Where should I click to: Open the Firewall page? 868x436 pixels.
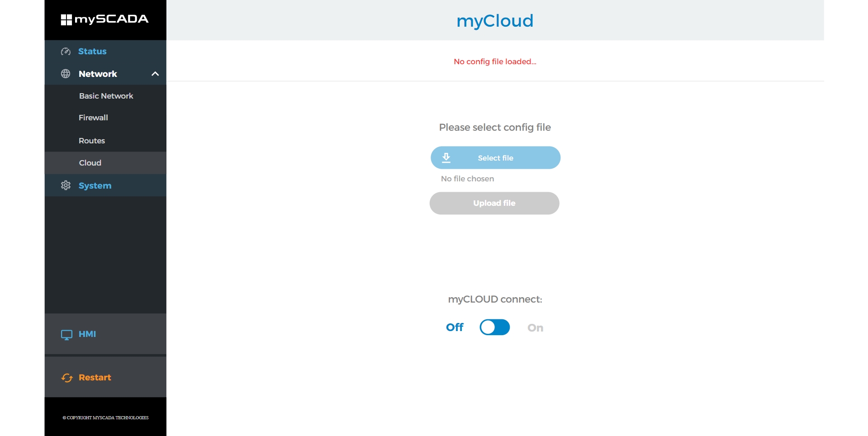click(93, 118)
